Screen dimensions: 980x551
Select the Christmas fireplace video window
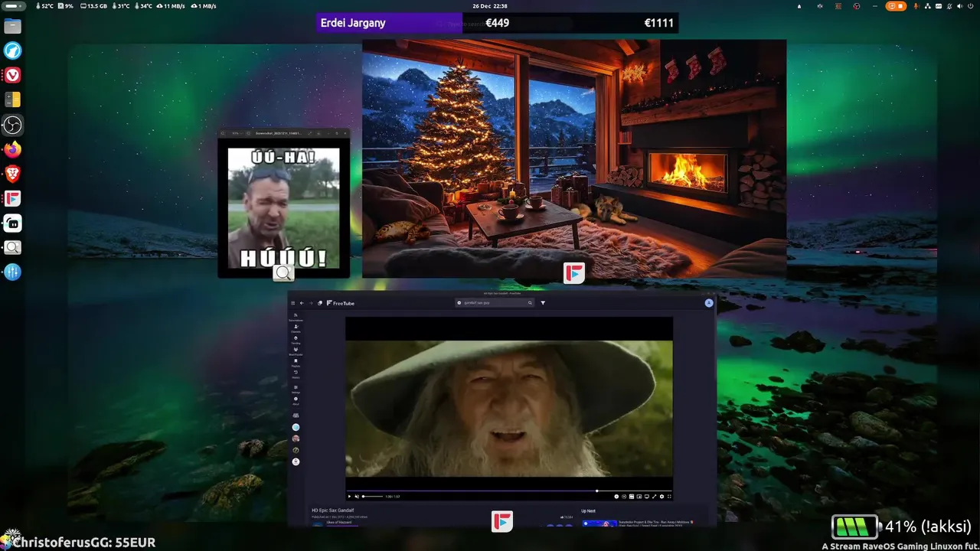pos(574,158)
